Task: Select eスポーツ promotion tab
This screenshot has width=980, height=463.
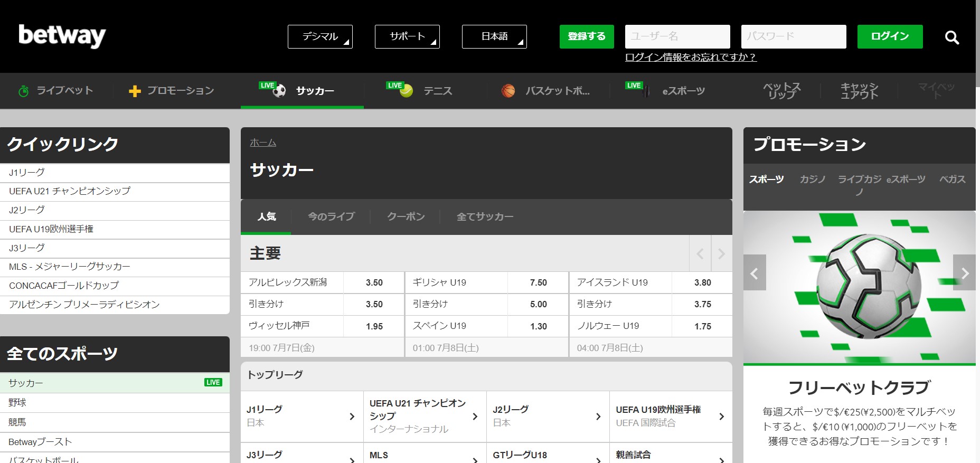Action: 906,179
